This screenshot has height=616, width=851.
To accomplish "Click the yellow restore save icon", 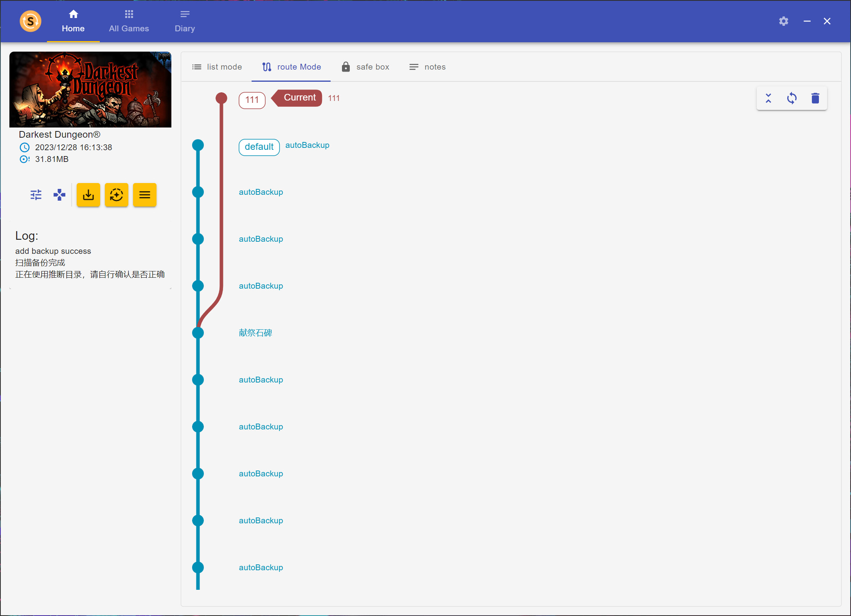I will (x=116, y=195).
